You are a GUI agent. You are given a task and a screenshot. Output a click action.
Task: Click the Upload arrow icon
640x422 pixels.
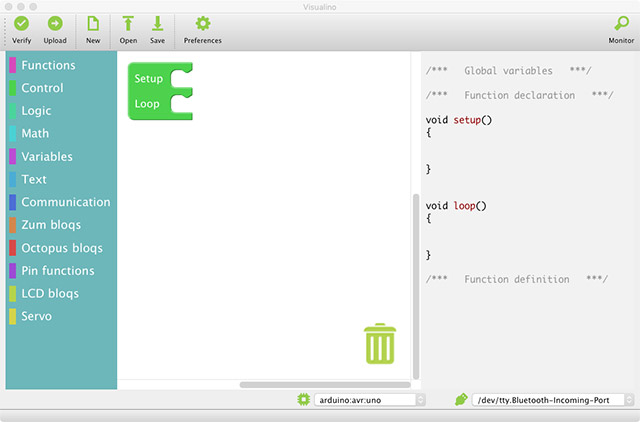pos(55,24)
